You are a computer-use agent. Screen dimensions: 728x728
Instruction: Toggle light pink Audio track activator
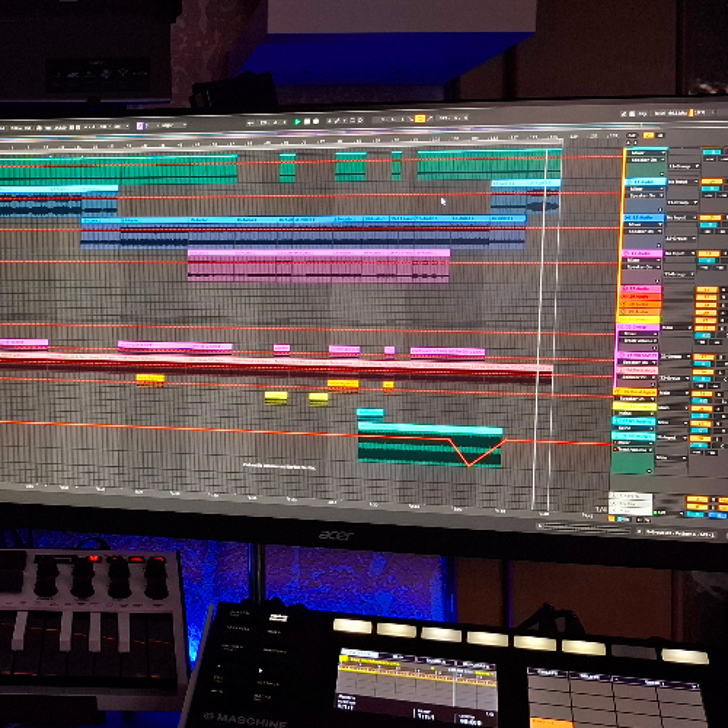708,254
